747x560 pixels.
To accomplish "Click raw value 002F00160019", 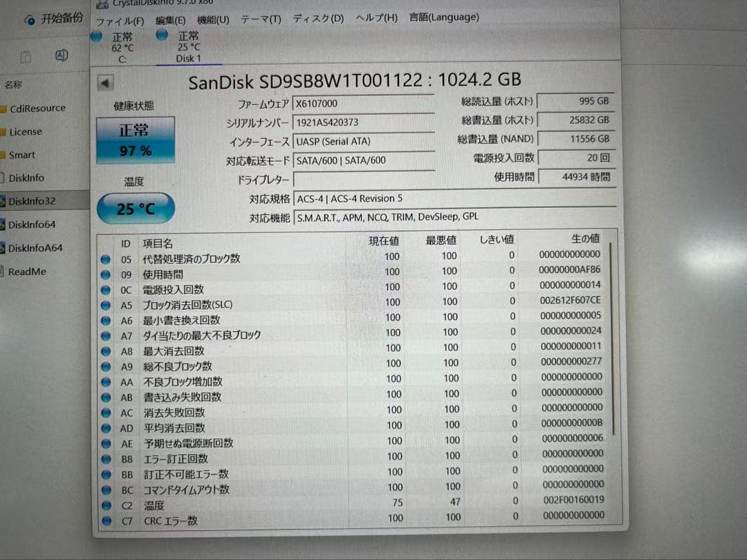I will click(573, 500).
